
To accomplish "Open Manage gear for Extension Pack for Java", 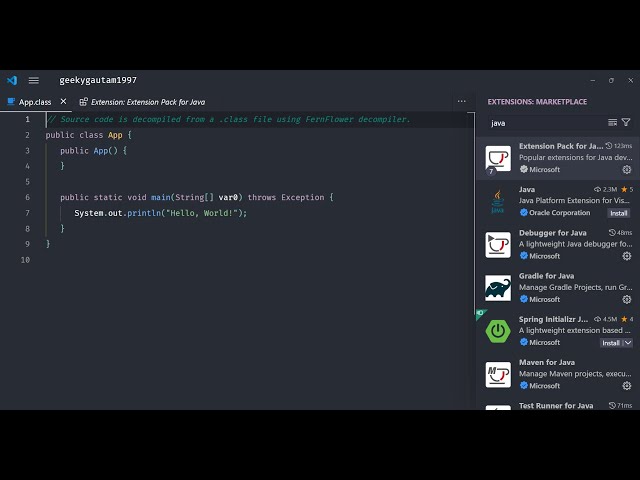I will click(x=627, y=169).
